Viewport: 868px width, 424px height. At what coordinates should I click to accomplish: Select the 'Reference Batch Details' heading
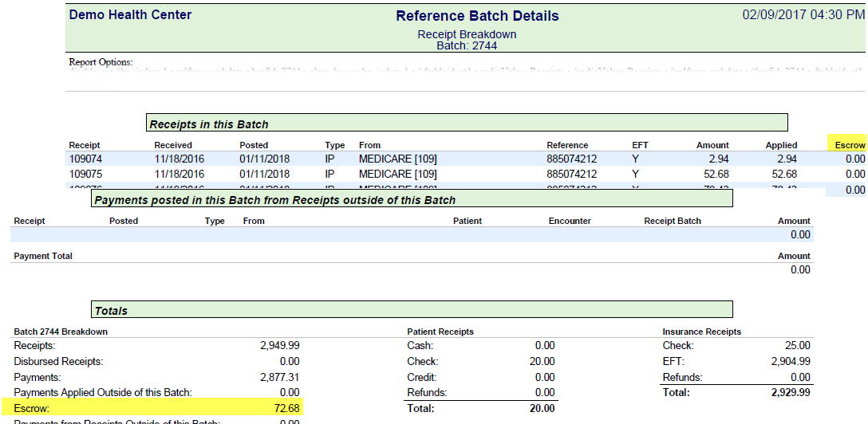point(477,16)
